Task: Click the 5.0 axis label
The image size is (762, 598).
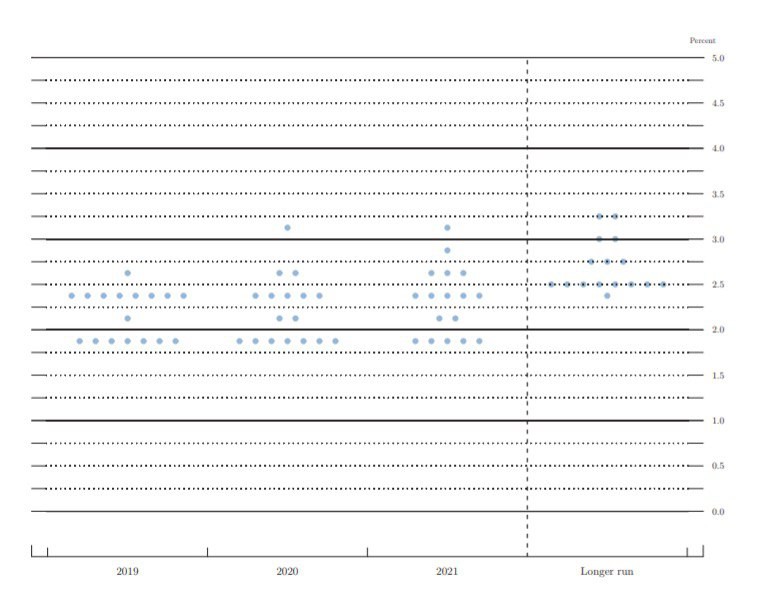Action: [718, 58]
